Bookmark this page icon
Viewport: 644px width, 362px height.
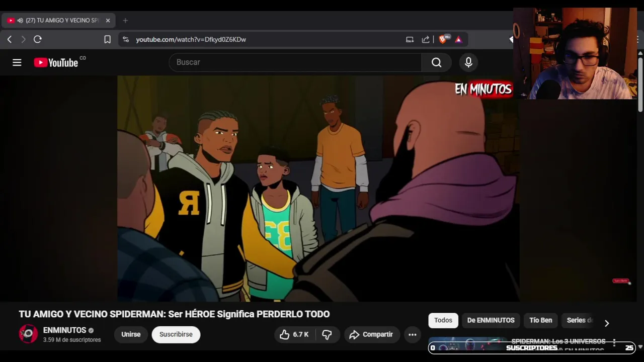click(107, 39)
